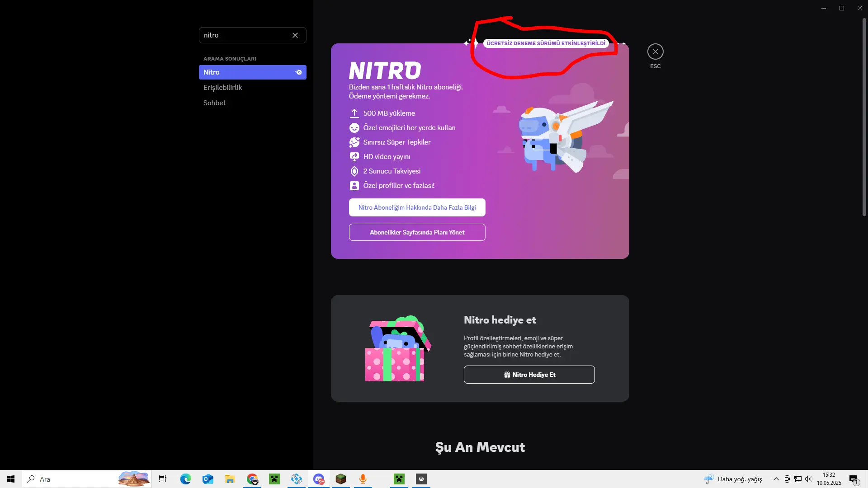Open the weather widget on the taskbar
The height and width of the screenshot is (488, 868).
(x=733, y=479)
